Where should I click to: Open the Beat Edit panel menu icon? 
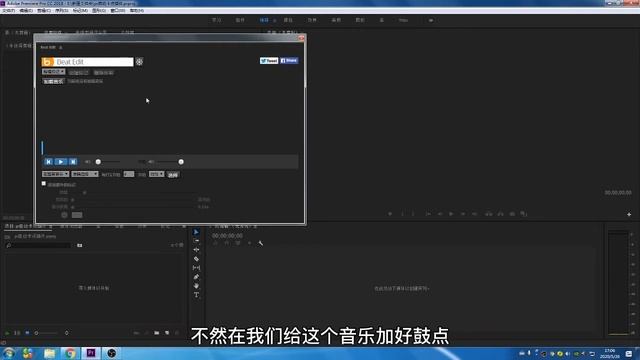pos(61,48)
